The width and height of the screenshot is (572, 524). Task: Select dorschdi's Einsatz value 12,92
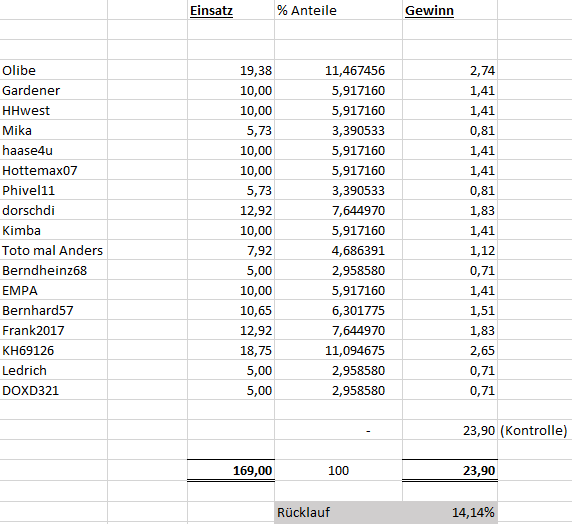tap(231, 210)
